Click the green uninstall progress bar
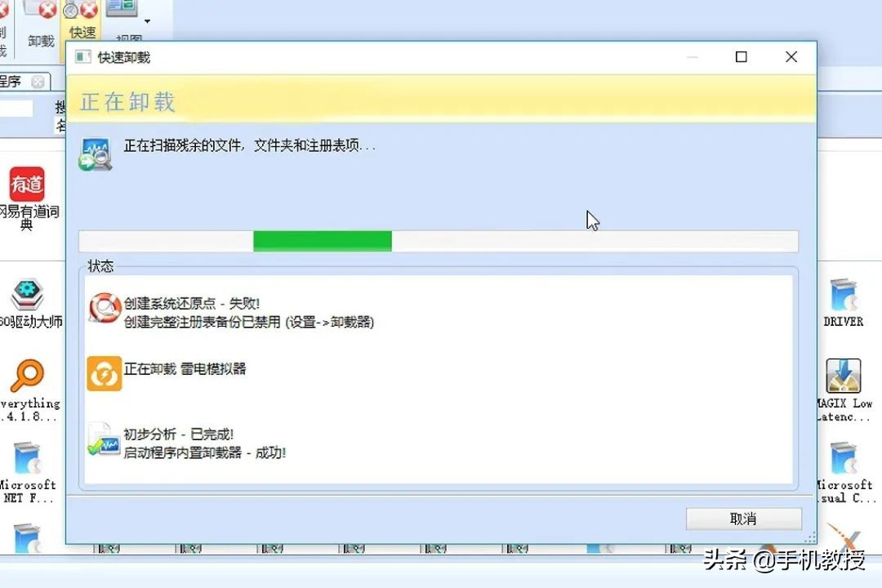Image resolution: width=882 pixels, height=588 pixels. [439, 241]
